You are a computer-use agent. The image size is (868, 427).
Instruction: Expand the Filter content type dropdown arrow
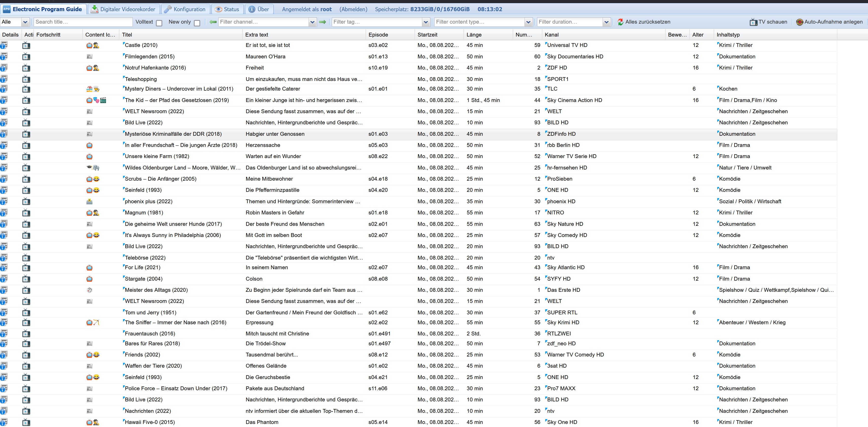[528, 22]
